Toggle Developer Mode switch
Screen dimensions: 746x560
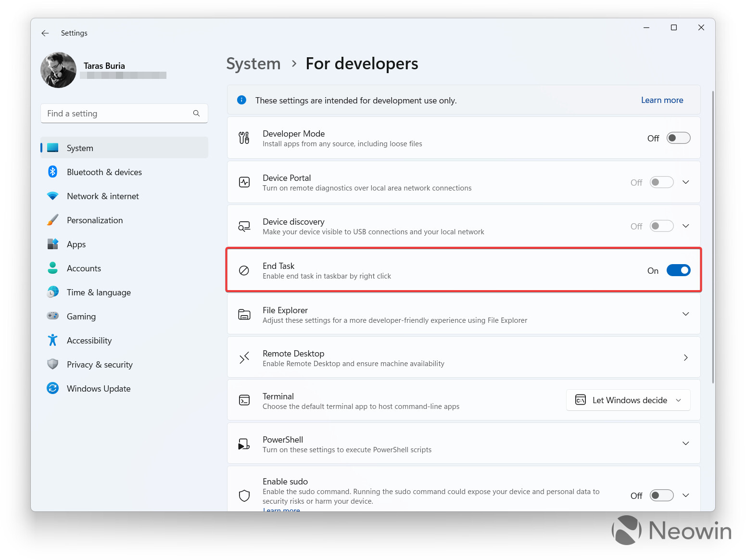(679, 138)
